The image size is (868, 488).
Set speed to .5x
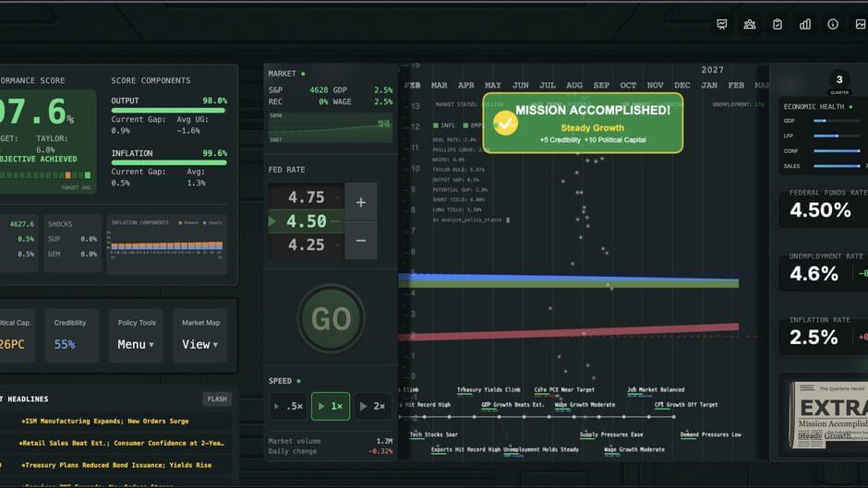coord(288,406)
